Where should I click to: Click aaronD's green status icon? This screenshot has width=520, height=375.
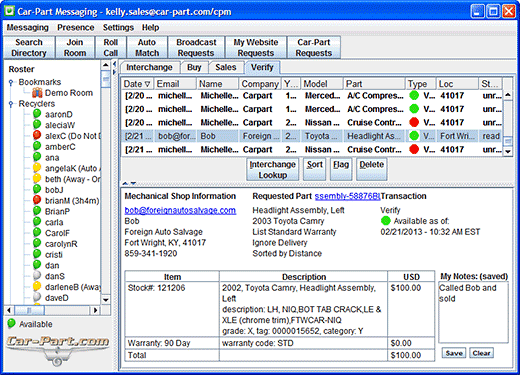(x=37, y=114)
